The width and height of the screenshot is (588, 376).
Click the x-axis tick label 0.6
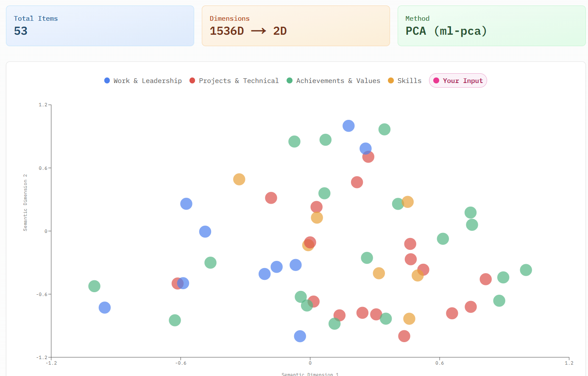pos(440,363)
